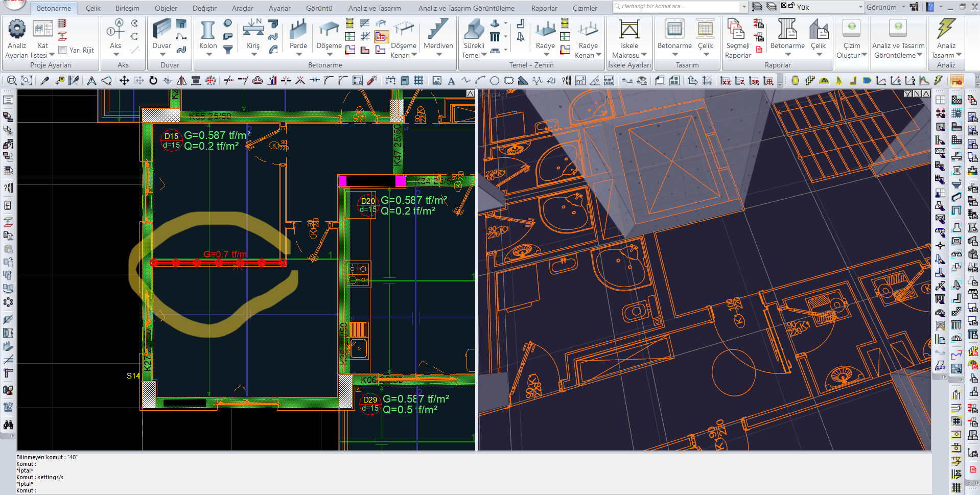Click the N view button in perspective window
The image size is (980, 495).
tap(917, 93)
